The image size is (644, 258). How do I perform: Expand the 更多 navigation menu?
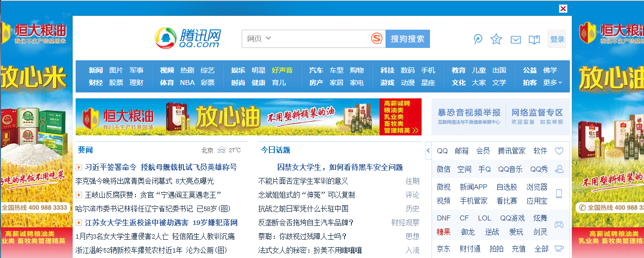[553, 83]
